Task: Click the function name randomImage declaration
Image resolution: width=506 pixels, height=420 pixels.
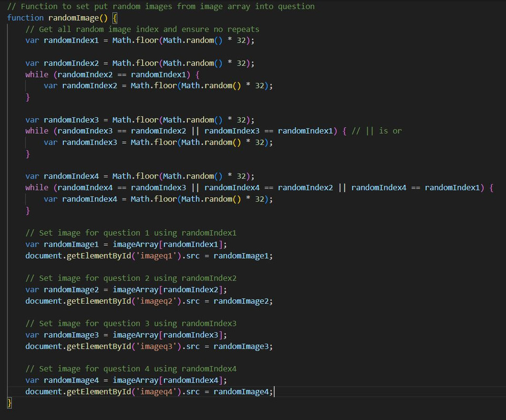Action: [x=74, y=18]
